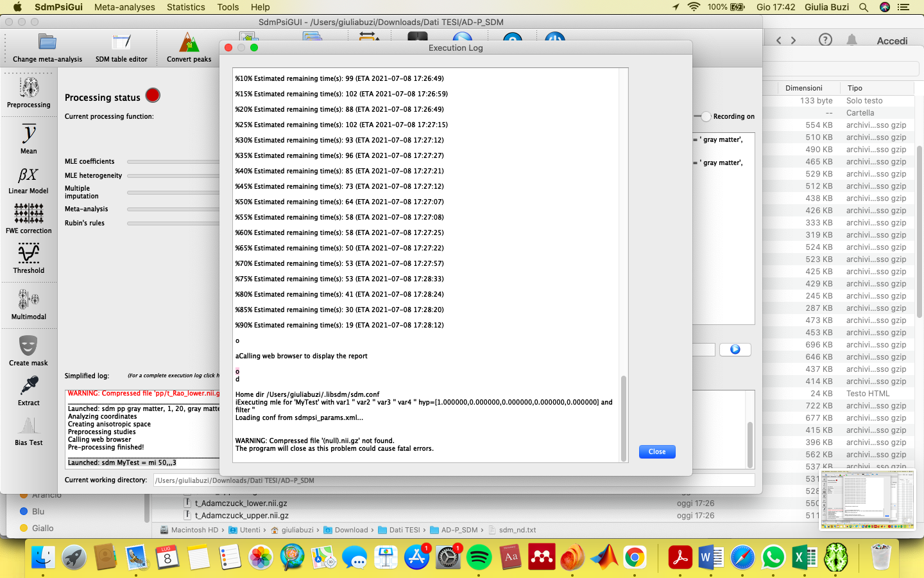This screenshot has width=924, height=578.
Task: Click Change meta-analysis toolbar button
Action: (x=47, y=48)
